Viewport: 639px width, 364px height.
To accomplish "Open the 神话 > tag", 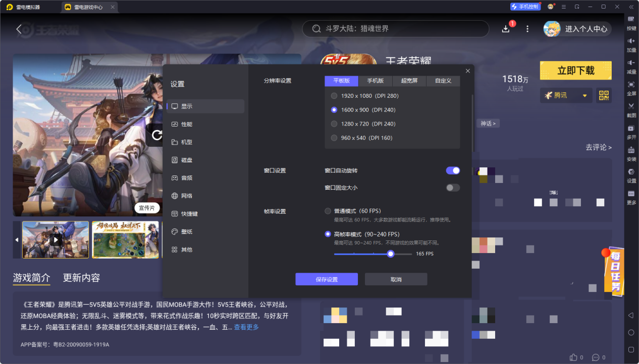I will [x=488, y=124].
